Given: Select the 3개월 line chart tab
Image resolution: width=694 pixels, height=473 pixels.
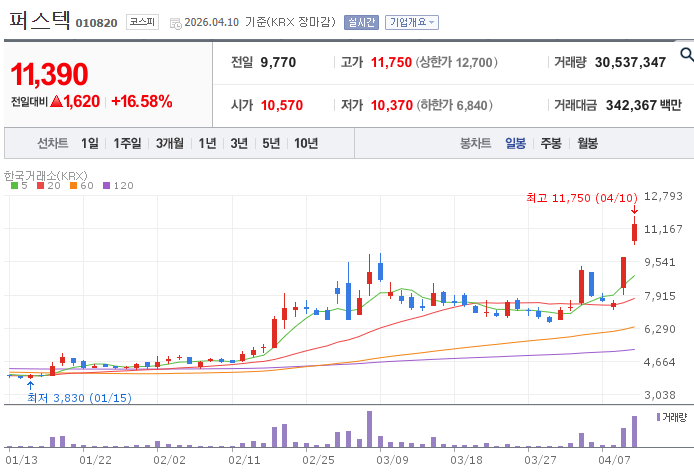Looking at the screenshot, I should click(x=170, y=143).
